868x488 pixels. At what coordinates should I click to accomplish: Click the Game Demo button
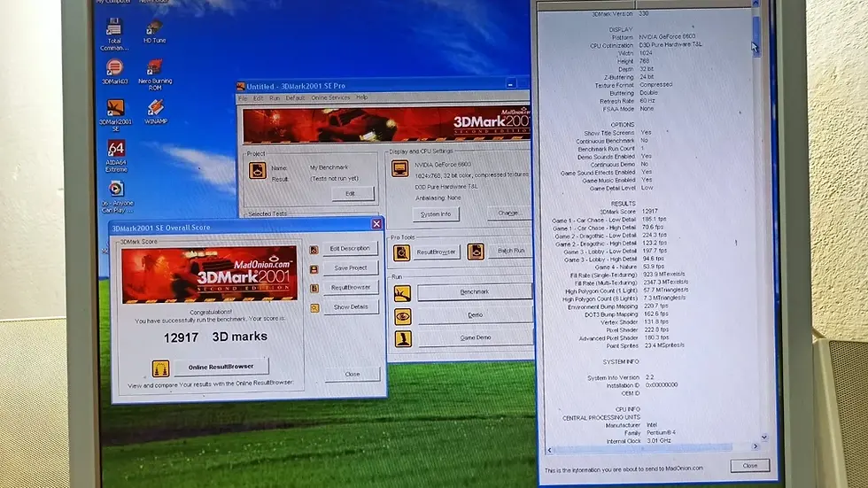tap(476, 338)
